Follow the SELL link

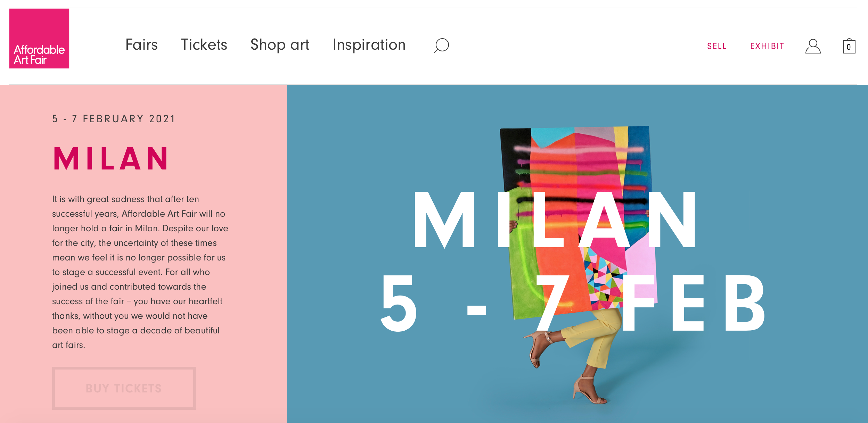[716, 46]
